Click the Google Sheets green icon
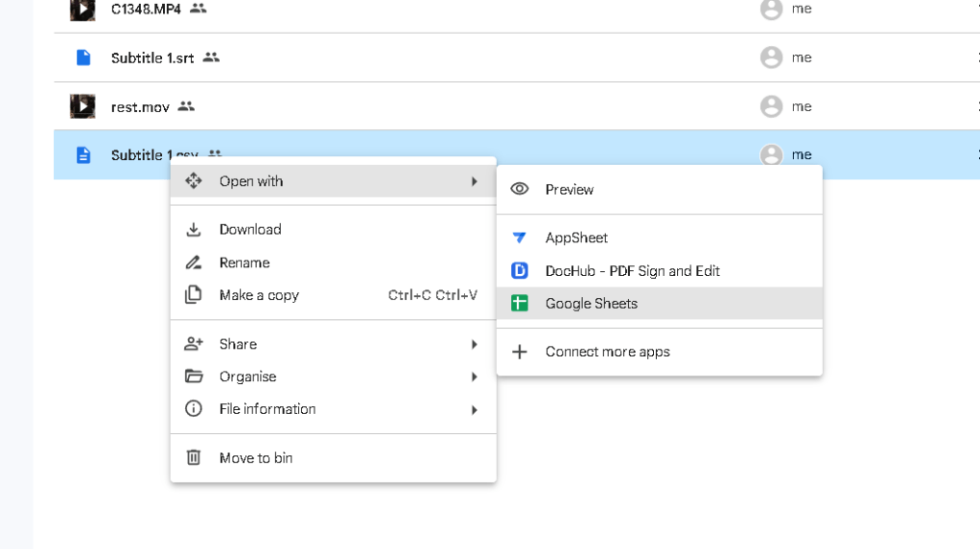Viewport: 980px width, 549px height. click(520, 304)
